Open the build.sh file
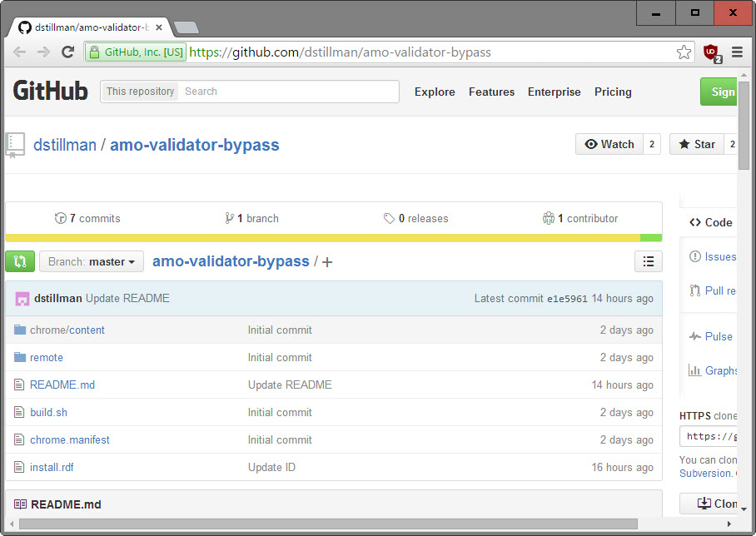The height and width of the screenshot is (536, 756). 48,413
